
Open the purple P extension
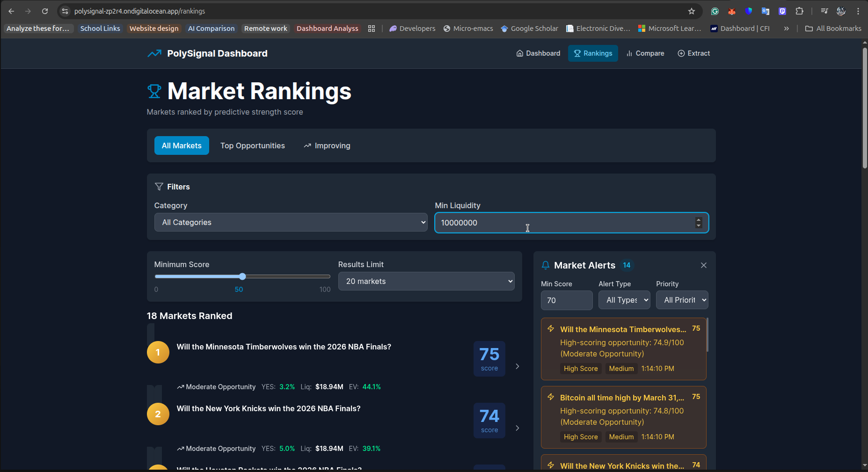coord(782,11)
